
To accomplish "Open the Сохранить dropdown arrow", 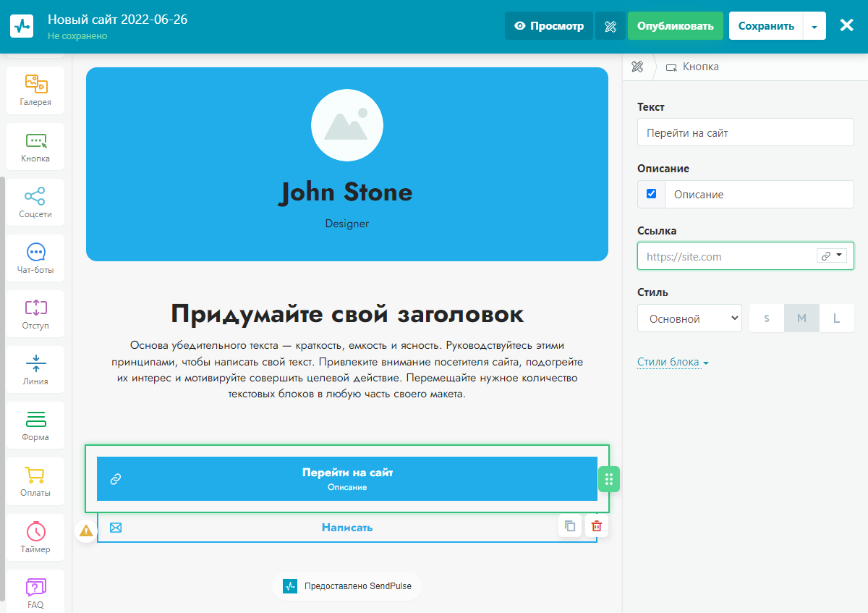I will 814,26.
